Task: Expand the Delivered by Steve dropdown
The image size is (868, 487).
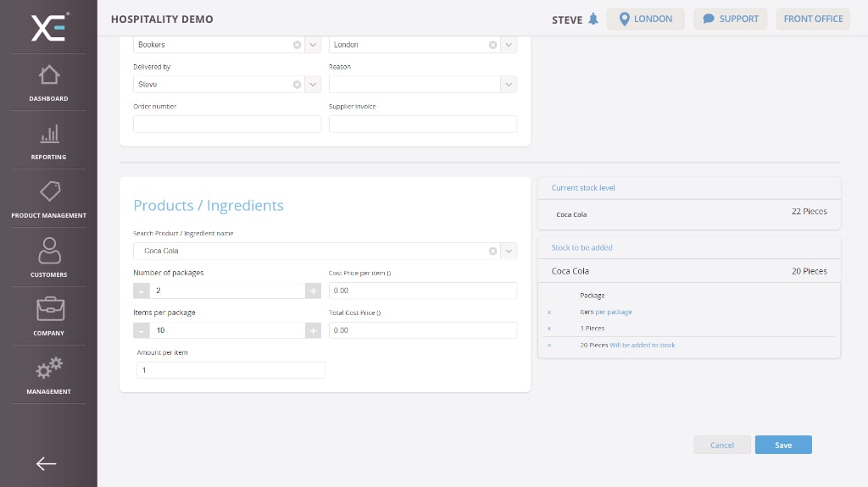Action: click(313, 85)
